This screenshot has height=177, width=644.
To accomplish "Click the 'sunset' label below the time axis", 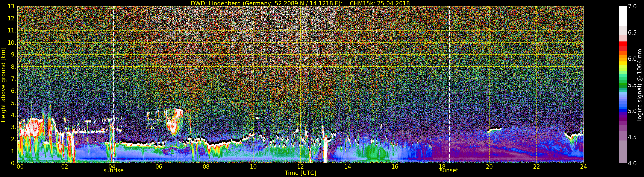I will point(449,171).
